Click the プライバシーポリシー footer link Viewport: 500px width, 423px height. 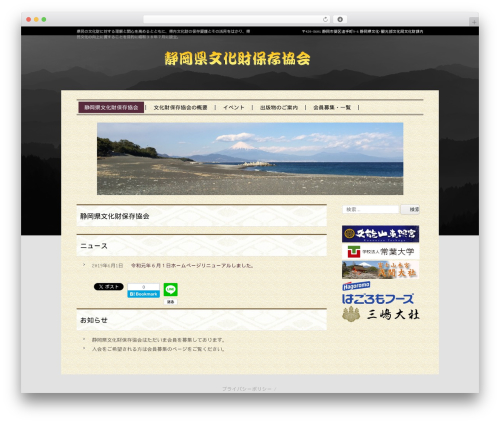click(247, 389)
